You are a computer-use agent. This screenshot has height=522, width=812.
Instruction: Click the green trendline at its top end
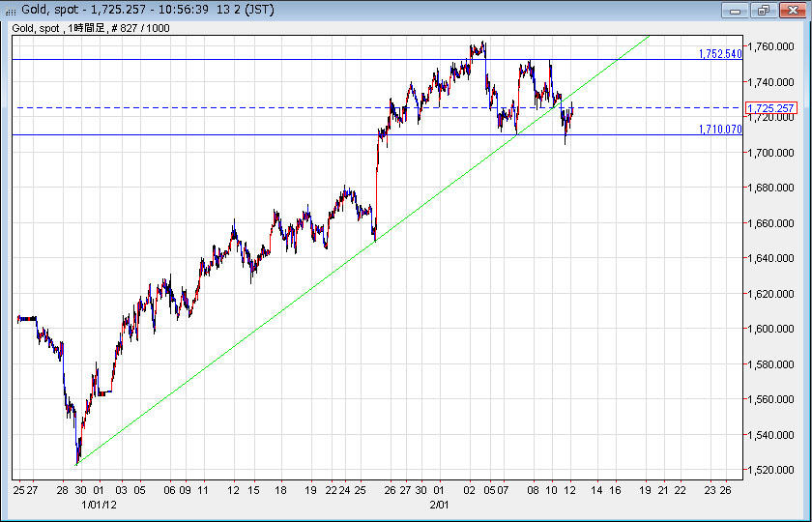(648, 37)
